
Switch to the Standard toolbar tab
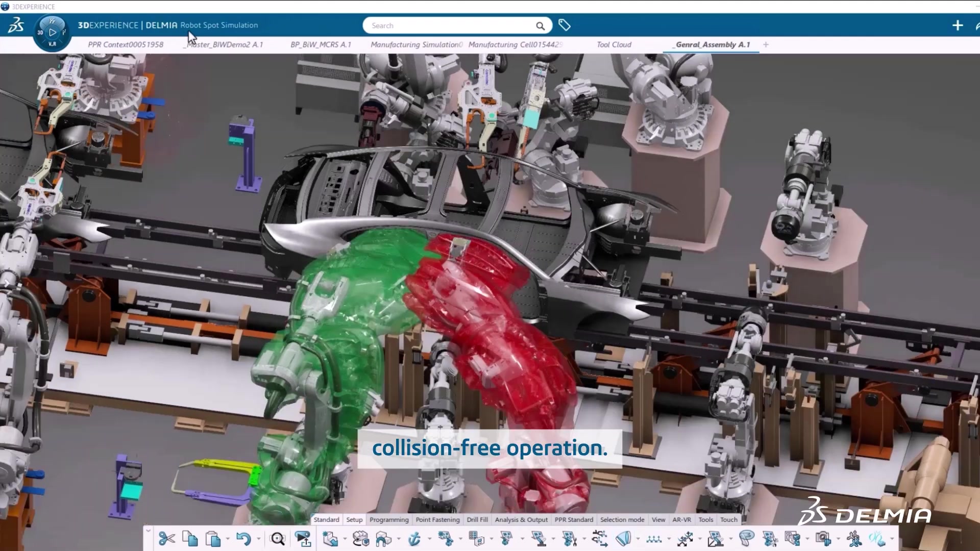(326, 519)
